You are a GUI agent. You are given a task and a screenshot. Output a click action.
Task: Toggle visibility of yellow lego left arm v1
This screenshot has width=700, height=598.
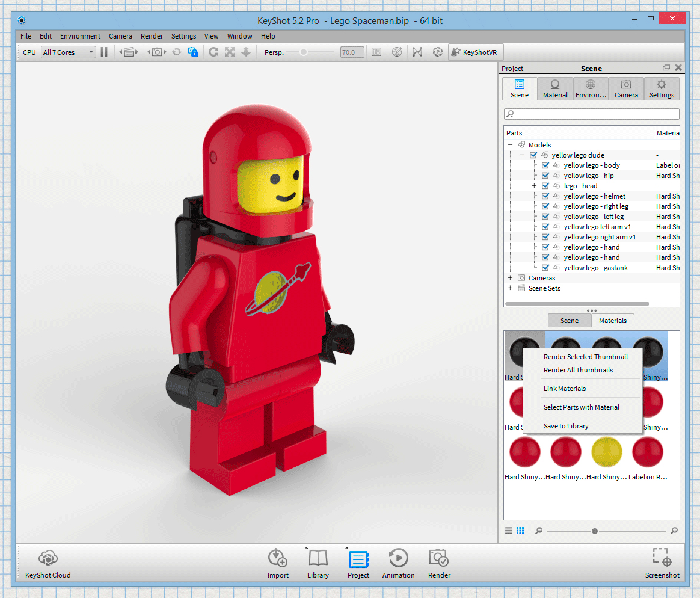(x=545, y=227)
